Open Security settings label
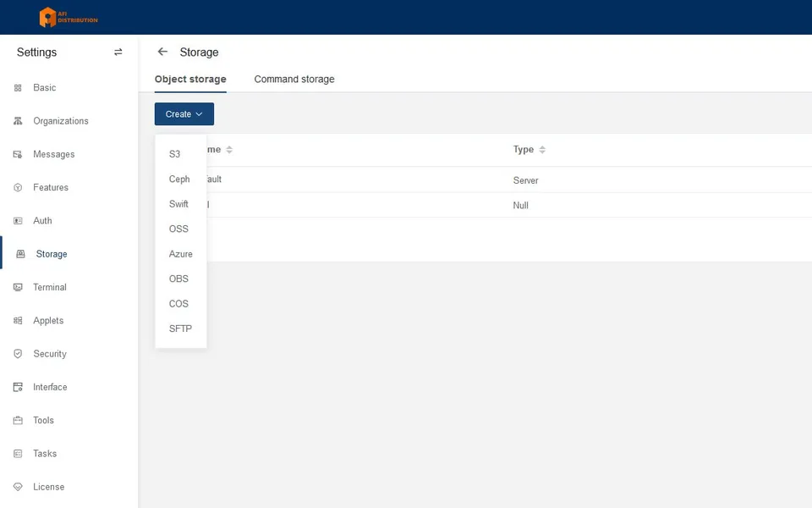 50,354
